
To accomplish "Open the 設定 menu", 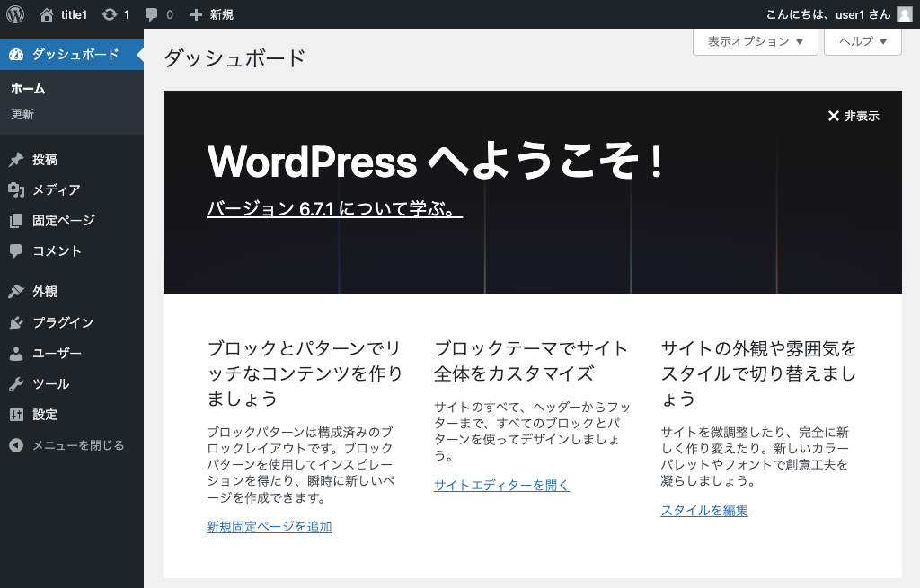I will pos(72,415).
